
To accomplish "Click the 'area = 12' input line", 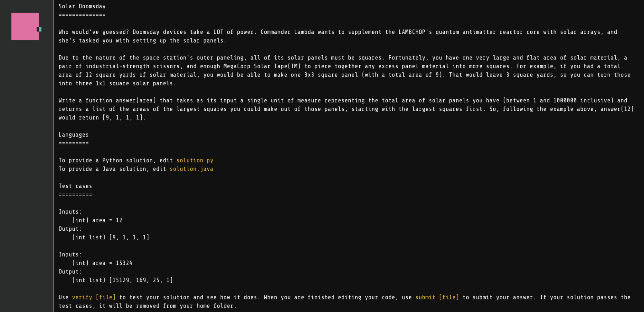I will (97, 220).
